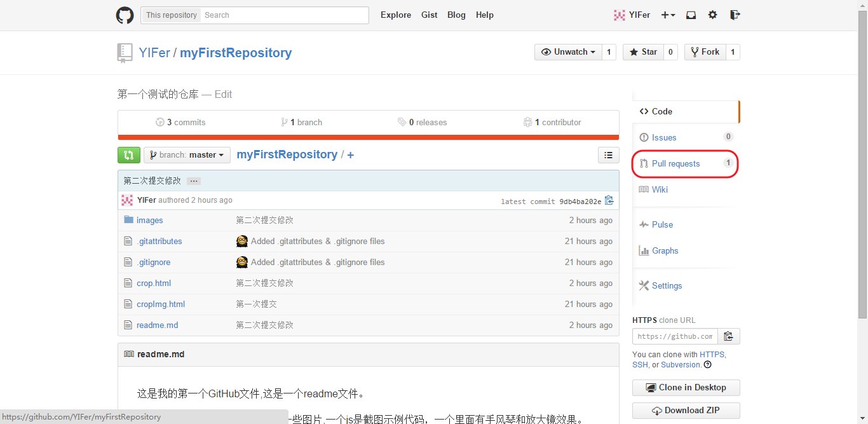Click the author avatar on .gitignore commit

coord(242,262)
